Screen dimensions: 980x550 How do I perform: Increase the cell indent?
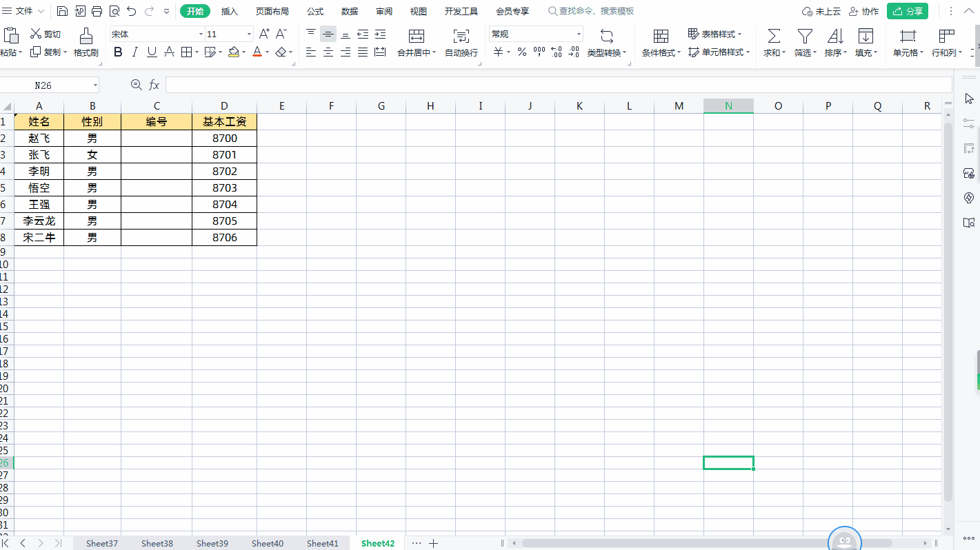[x=380, y=34]
